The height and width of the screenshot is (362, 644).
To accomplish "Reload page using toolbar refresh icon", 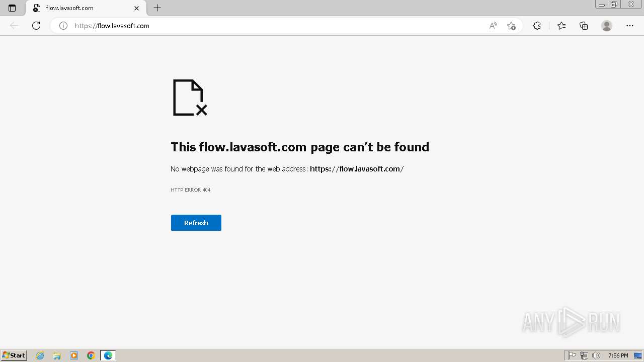I will tap(36, 26).
